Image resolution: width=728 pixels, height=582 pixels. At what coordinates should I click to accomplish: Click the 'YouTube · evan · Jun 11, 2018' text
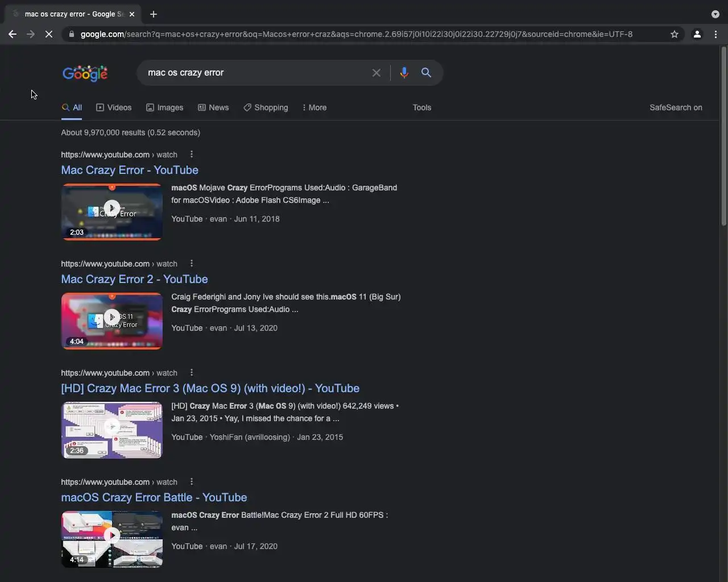(225, 219)
